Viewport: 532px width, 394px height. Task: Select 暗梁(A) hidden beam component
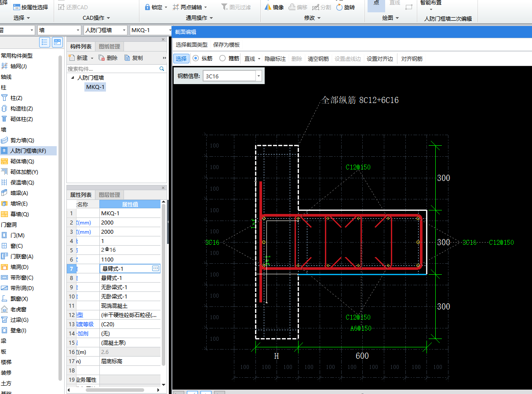(x=15, y=193)
